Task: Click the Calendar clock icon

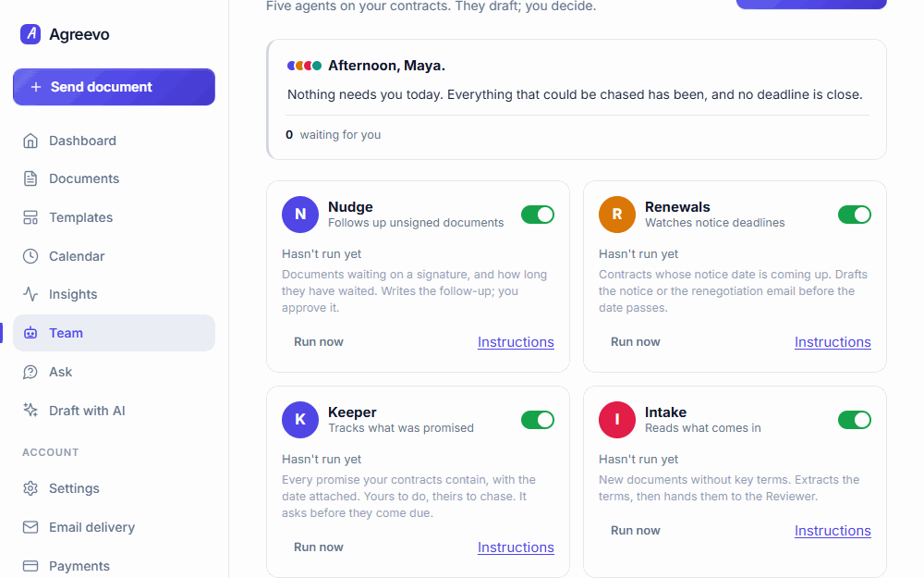Action: (x=30, y=256)
